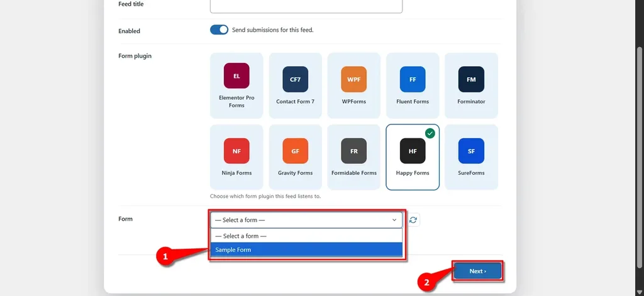Select the Elementor Pro Forms plugin icon
Viewport: 644px width, 296px height.
click(x=236, y=75)
